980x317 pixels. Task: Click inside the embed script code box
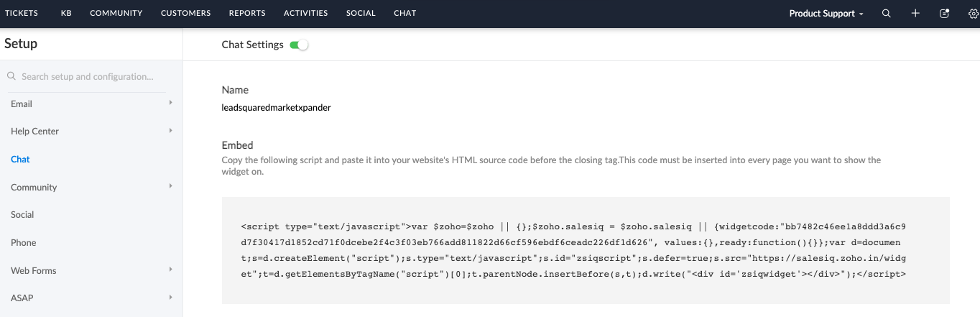coord(575,250)
